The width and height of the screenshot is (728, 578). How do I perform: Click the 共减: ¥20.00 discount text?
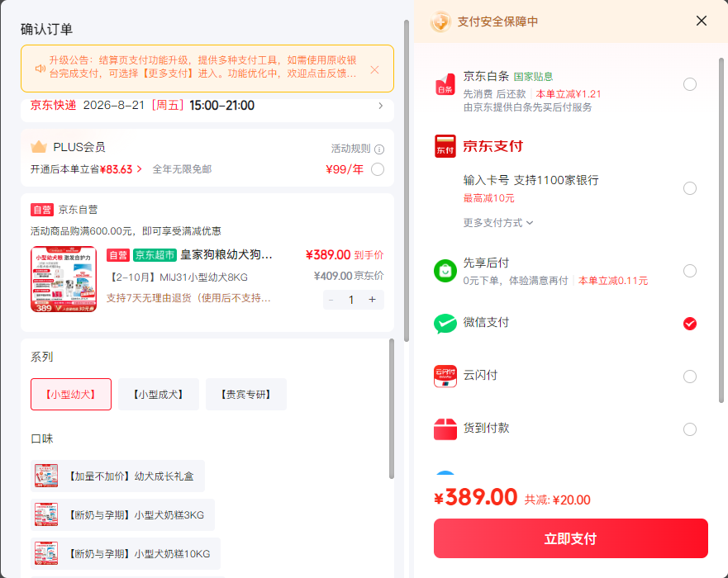click(557, 500)
